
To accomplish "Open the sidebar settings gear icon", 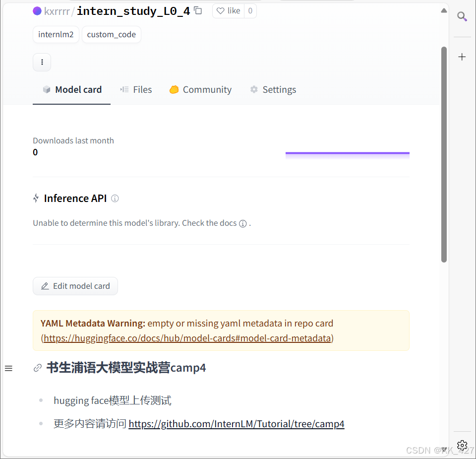I will pyautogui.click(x=462, y=446).
